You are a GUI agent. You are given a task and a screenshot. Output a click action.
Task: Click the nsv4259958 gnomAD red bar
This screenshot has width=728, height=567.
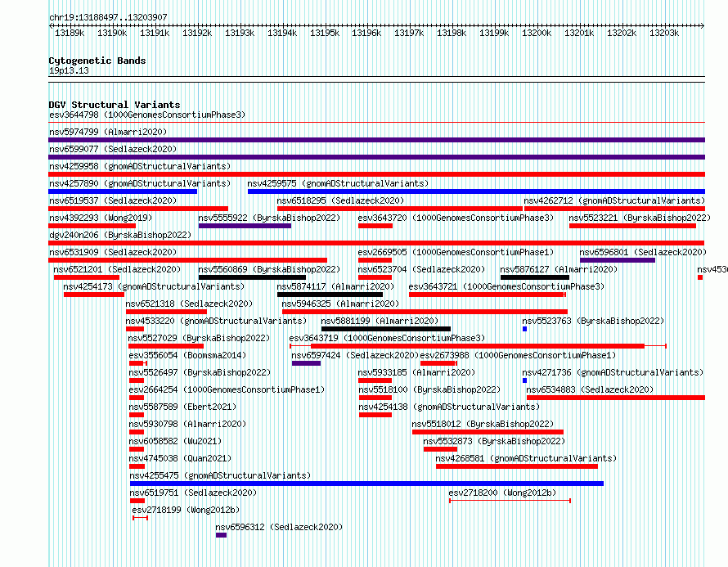click(x=376, y=174)
